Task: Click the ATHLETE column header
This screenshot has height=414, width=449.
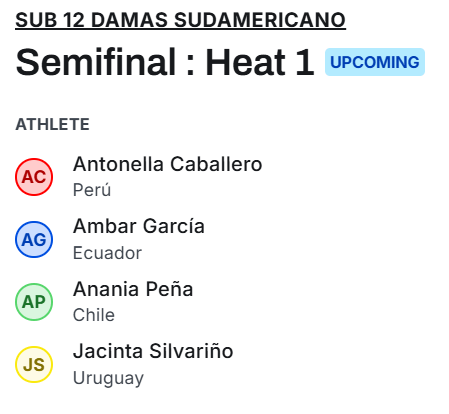Action: [x=52, y=124]
